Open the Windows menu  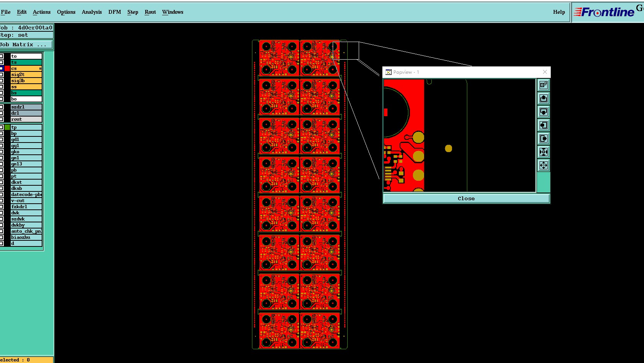173,12
